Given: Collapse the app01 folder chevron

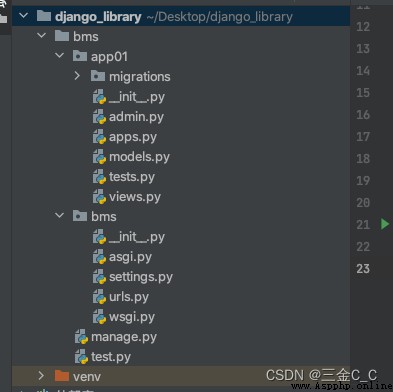Looking at the screenshot, I should (x=59, y=55).
